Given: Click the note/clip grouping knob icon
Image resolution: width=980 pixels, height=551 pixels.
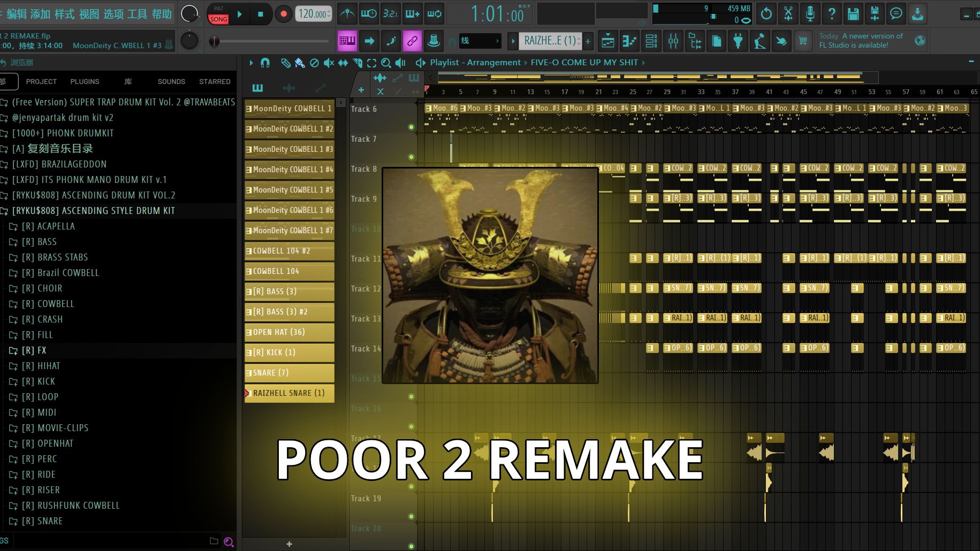Looking at the screenshot, I should tap(434, 41).
